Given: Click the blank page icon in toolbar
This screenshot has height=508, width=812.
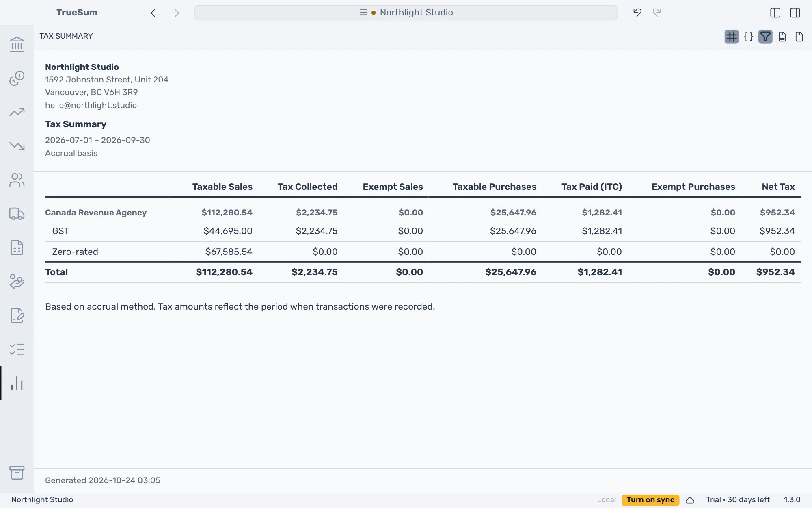Looking at the screenshot, I should point(799,37).
